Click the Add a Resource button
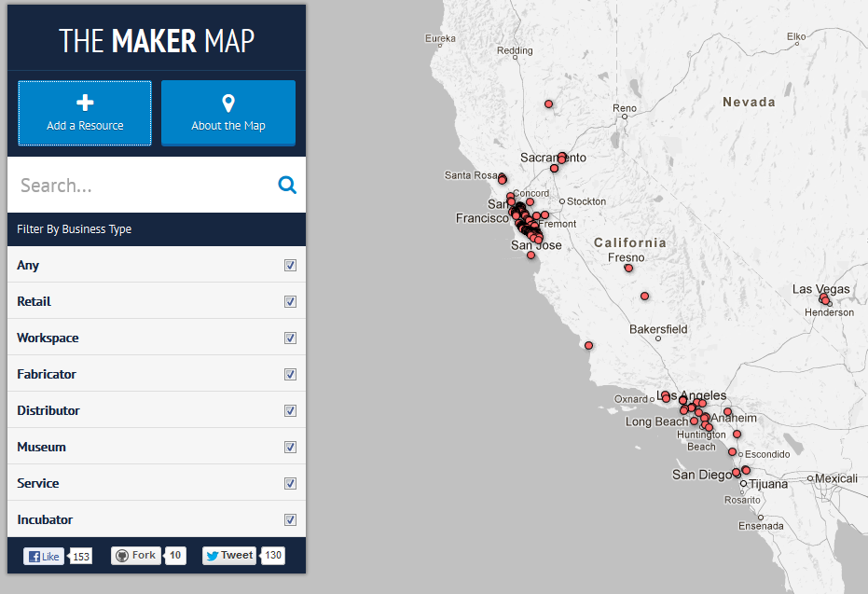Image resolution: width=868 pixels, height=594 pixels. coord(84,113)
